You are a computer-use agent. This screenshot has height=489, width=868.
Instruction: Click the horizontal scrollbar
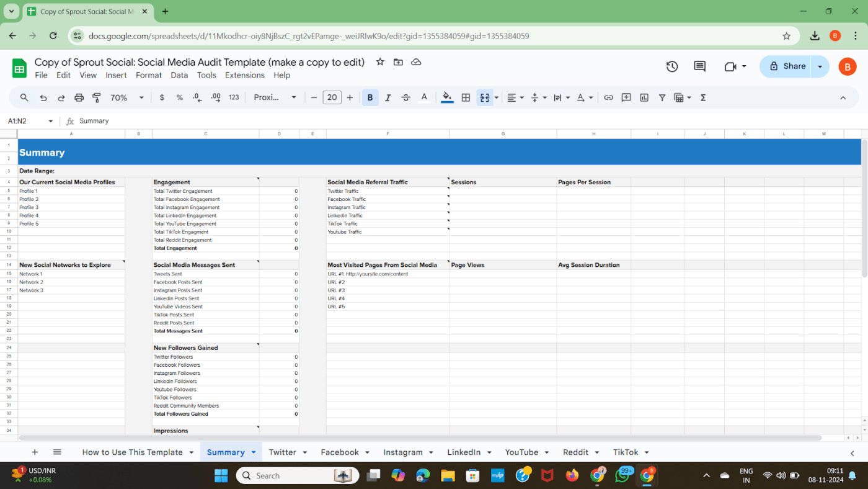pos(420,437)
